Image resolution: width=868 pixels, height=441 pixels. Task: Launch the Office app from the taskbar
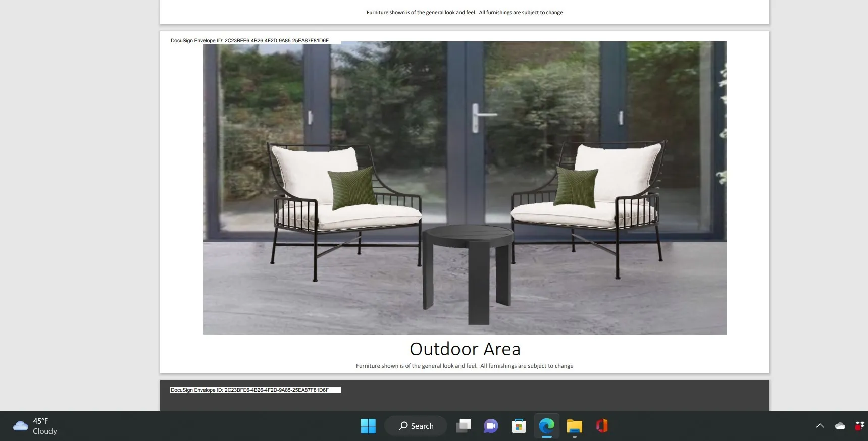601,426
